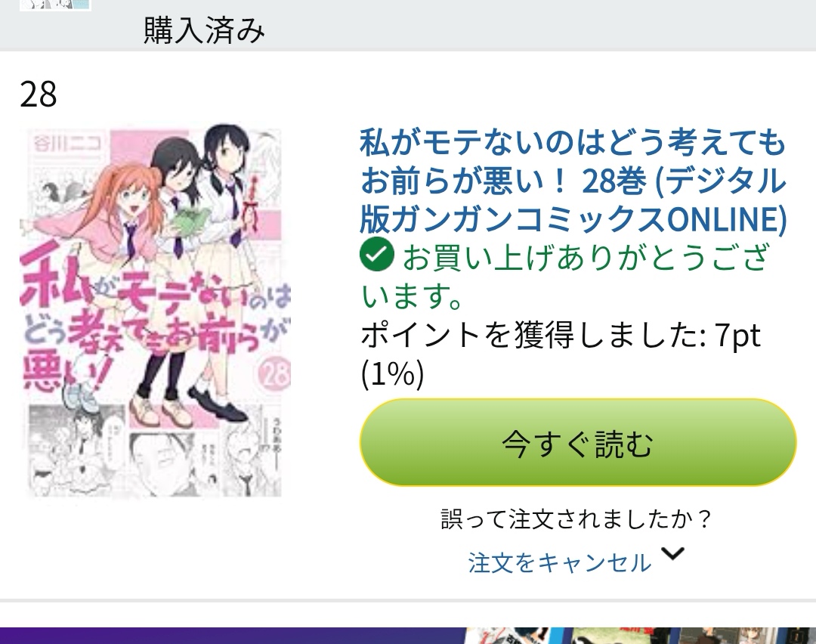Click the volume number 28 label
816x644 pixels.
[x=38, y=94]
